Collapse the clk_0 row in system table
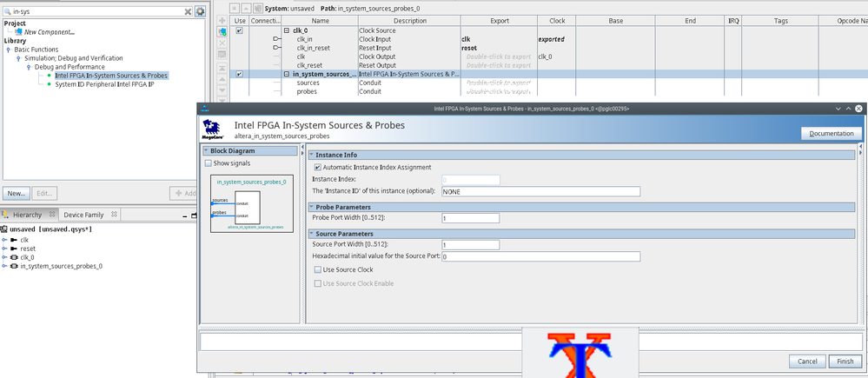Viewport: 868px width, 378px height. click(287, 30)
